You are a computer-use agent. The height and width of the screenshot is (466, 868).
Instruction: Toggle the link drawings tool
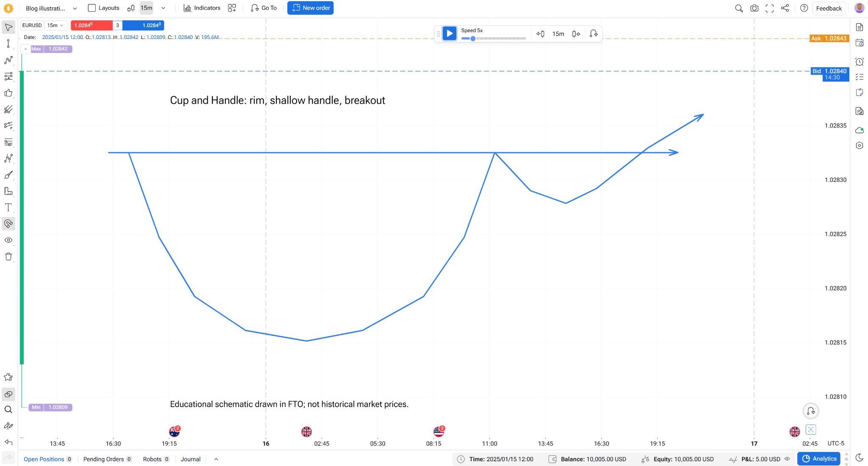[8, 394]
